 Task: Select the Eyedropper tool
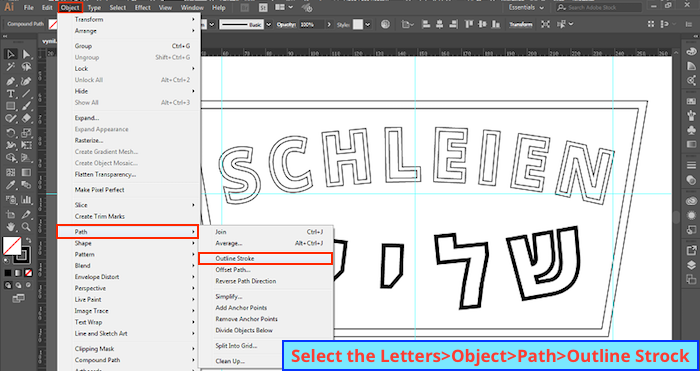click(x=11, y=185)
